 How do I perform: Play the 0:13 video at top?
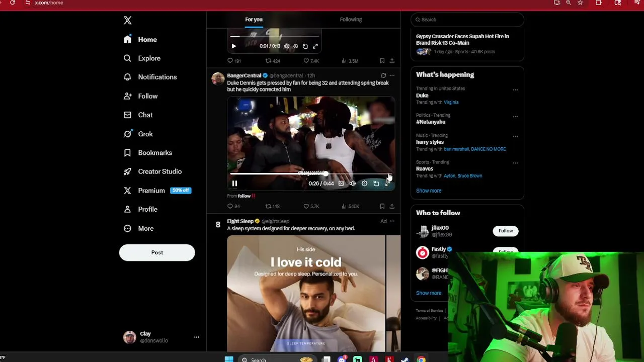pos(233,46)
